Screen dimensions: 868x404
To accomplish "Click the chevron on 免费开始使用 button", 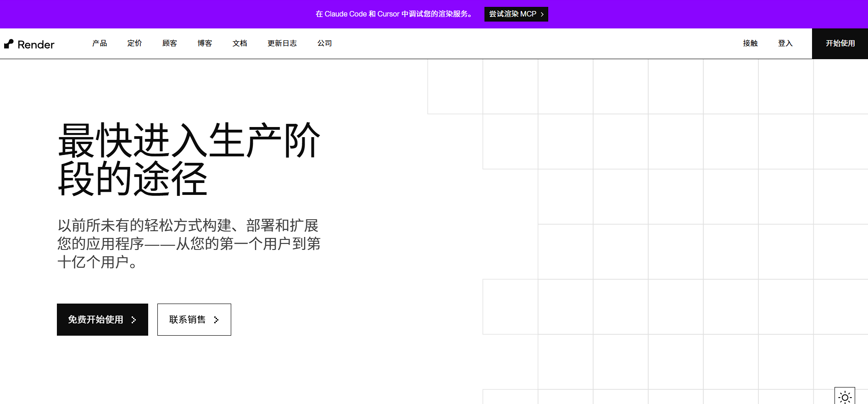I will [134, 320].
